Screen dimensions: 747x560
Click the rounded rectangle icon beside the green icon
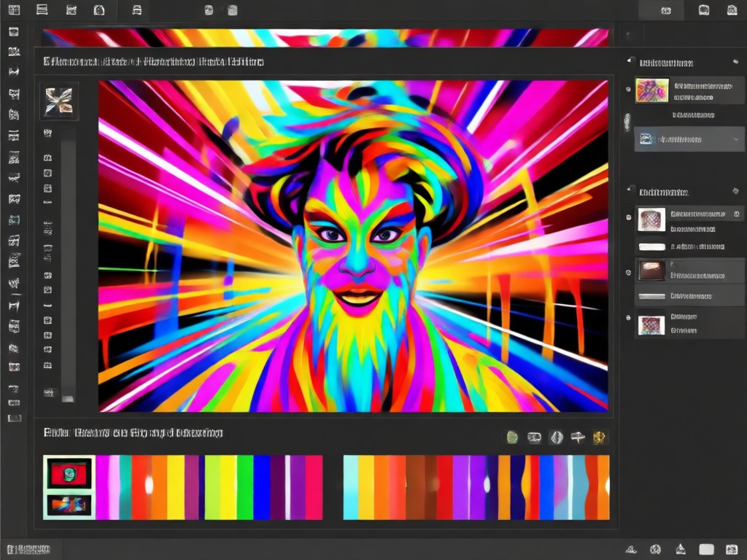[x=535, y=437]
